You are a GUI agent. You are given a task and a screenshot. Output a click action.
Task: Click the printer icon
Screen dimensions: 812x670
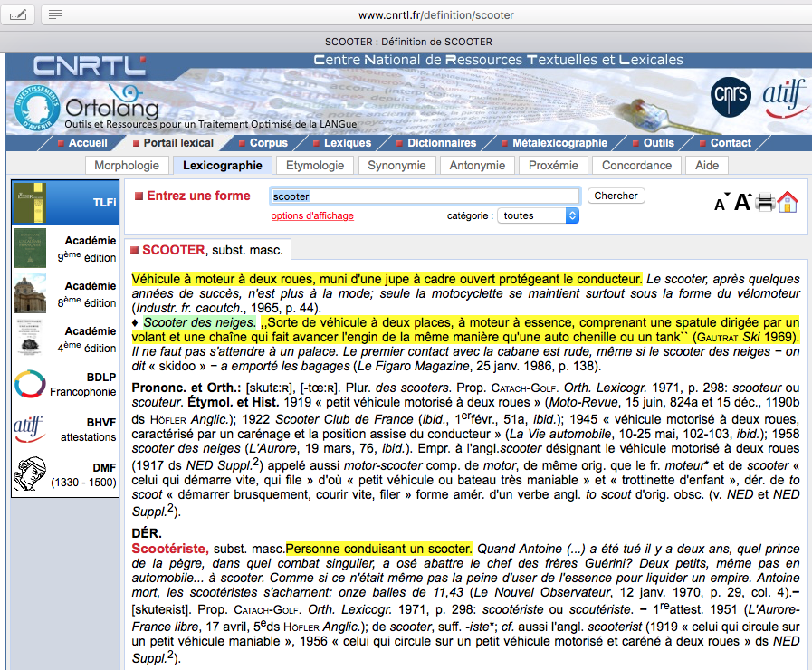pos(765,202)
